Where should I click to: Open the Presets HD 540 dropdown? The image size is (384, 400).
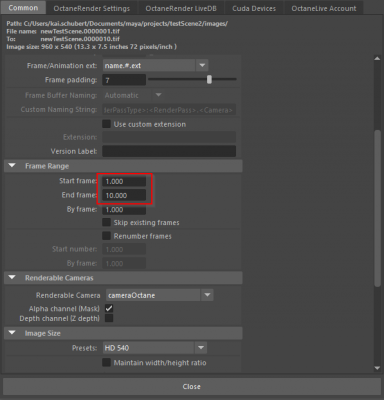[x=155, y=348]
